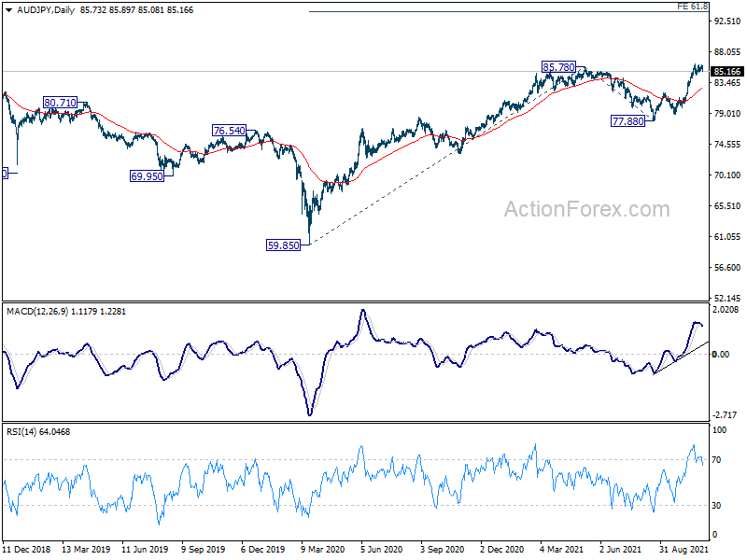Click the RSI 70 level axis label
This screenshot has width=747, height=560.
(x=719, y=460)
